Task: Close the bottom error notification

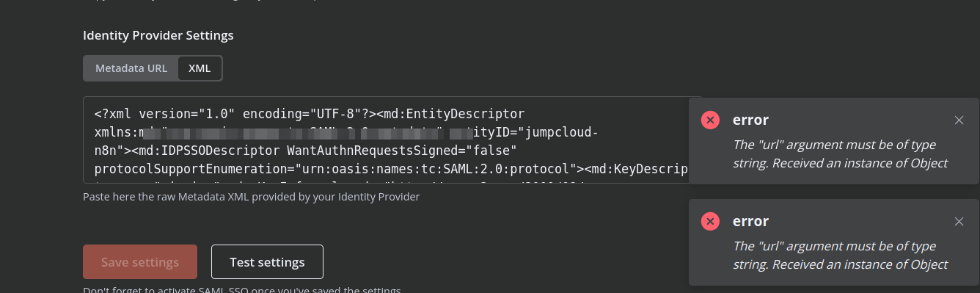Action: tap(959, 222)
